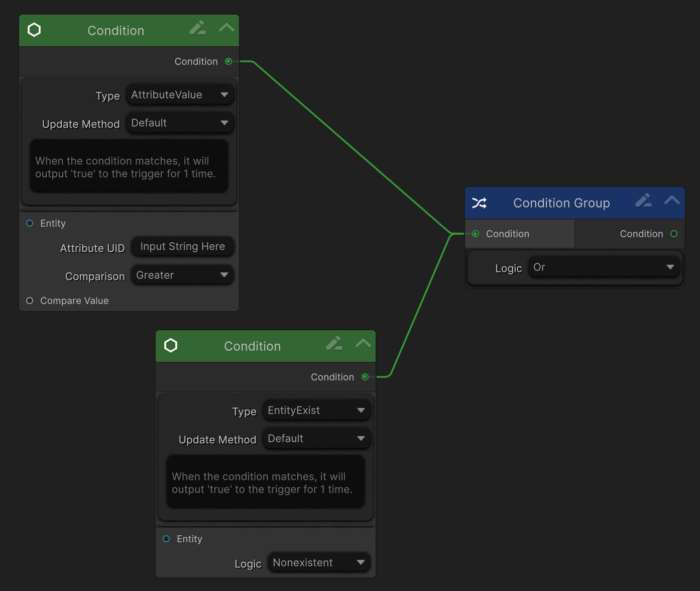Click the edit pencil on the EntityExist Condition node
The height and width of the screenshot is (591, 700).
334,343
